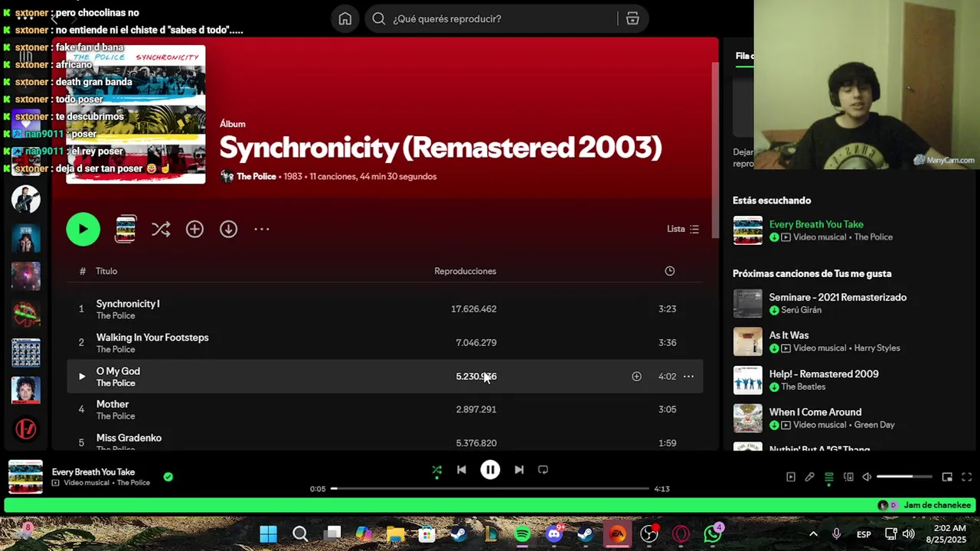Select the track 'Mother'

[x=113, y=404]
